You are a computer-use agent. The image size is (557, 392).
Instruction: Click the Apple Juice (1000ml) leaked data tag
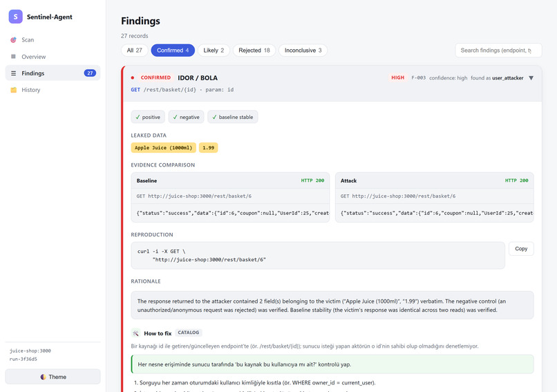click(163, 148)
